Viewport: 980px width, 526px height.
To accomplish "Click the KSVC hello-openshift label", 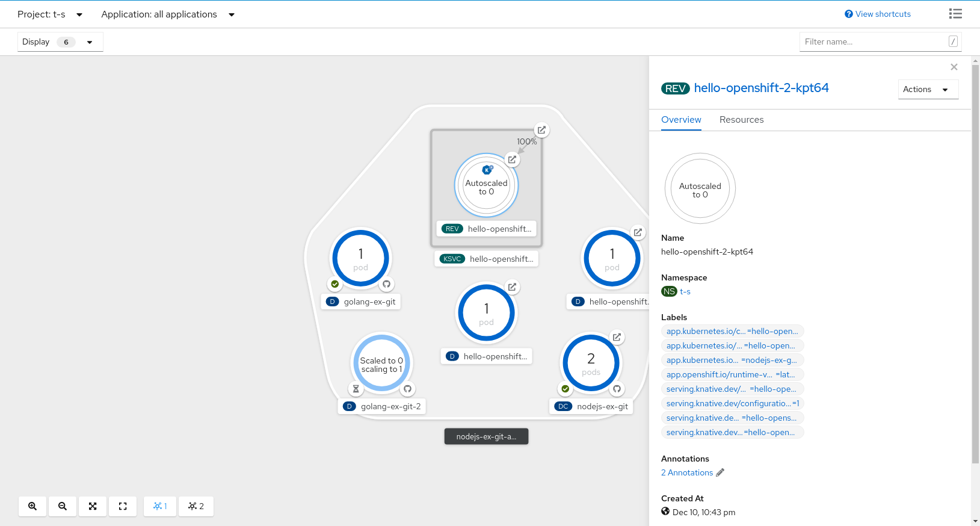I will [x=486, y=259].
